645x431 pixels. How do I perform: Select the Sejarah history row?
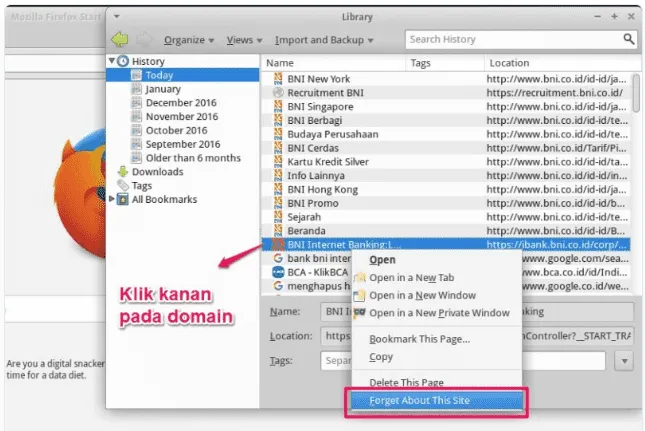click(446, 217)
